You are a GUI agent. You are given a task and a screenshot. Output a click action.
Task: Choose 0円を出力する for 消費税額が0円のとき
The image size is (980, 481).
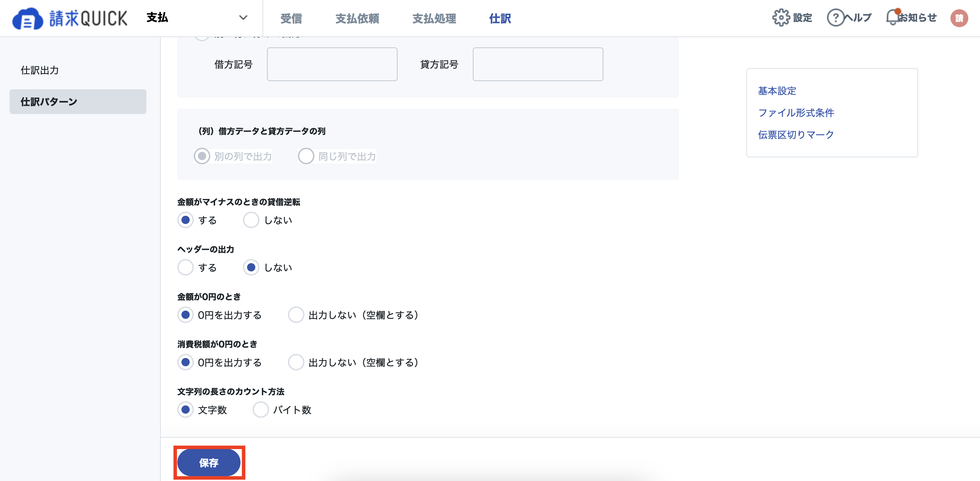(186, 362)
